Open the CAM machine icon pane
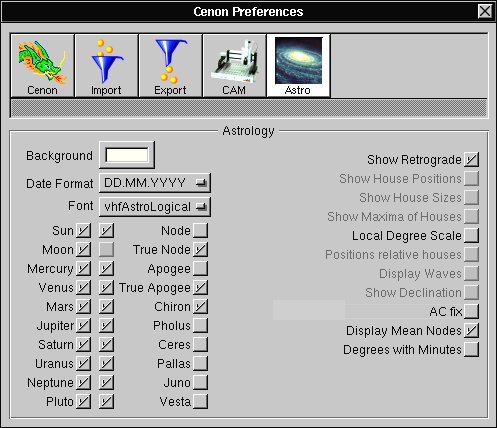The width and height of the screenshot is (497, 428). tap(234, 66)
